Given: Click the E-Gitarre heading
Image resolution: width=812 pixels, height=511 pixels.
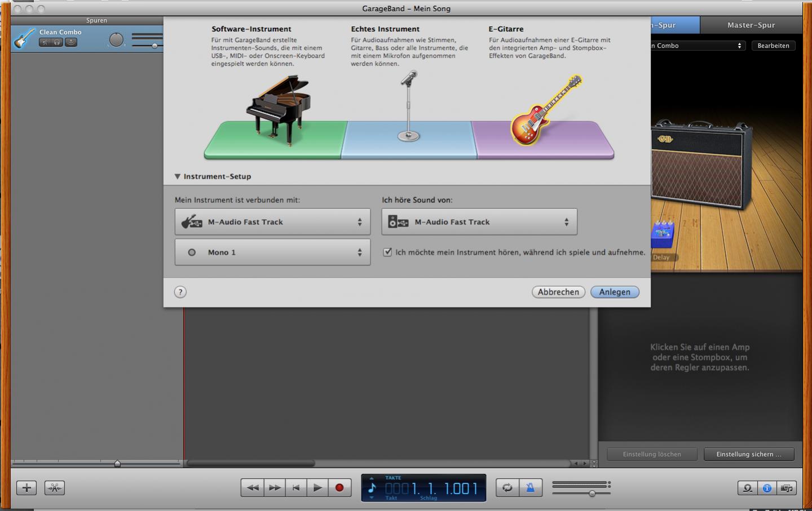Looking at the screenshot, I should click(x=506, y=29).
